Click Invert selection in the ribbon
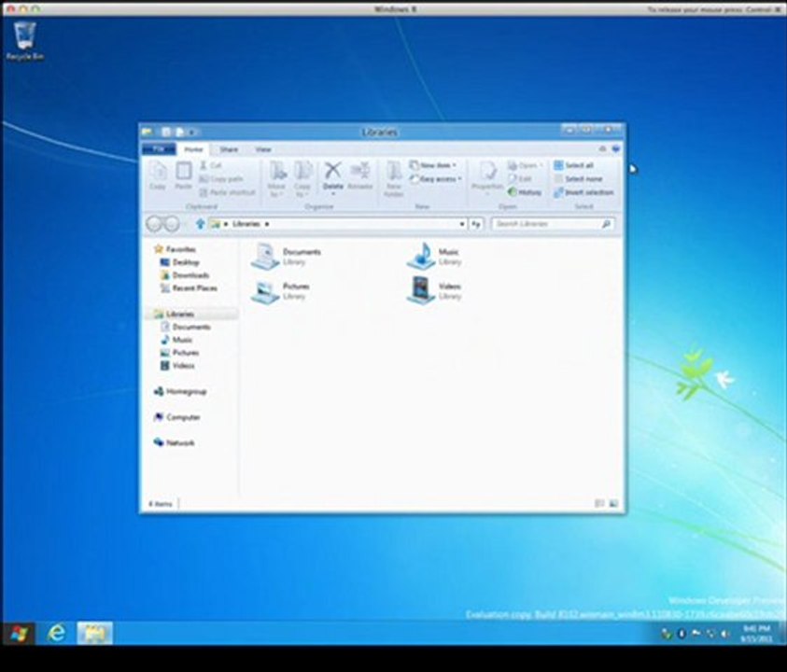 point(583,192)
